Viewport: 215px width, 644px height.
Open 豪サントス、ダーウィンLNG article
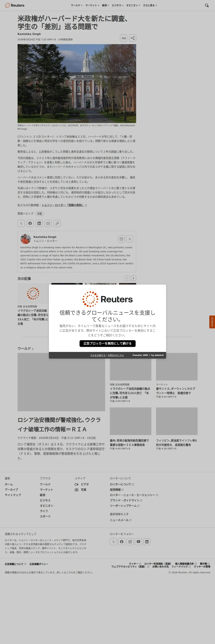(x=175, y=391)
